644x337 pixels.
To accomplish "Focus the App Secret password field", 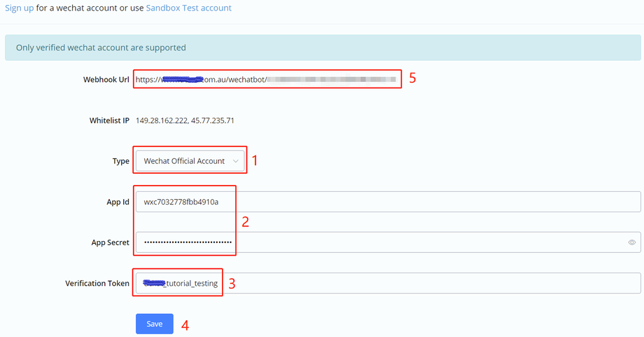I will point(388,242).
